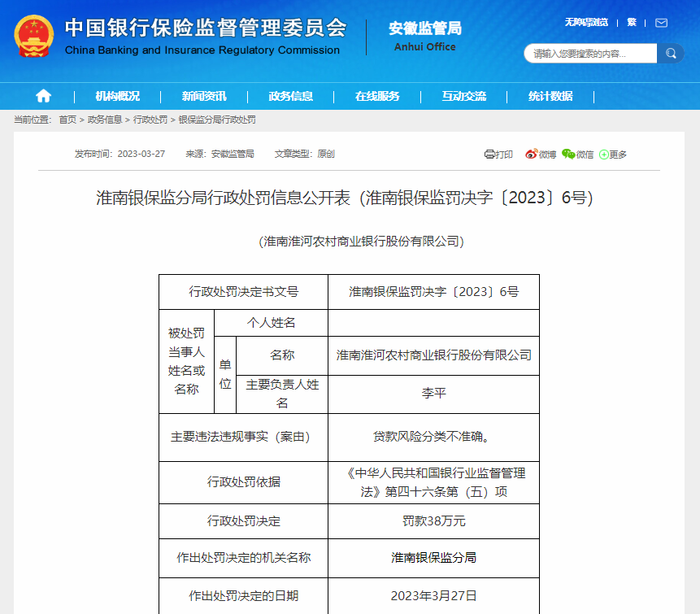
Task: Go to 行政处罚 in breadcrumb
Action: tap(150, 120)
